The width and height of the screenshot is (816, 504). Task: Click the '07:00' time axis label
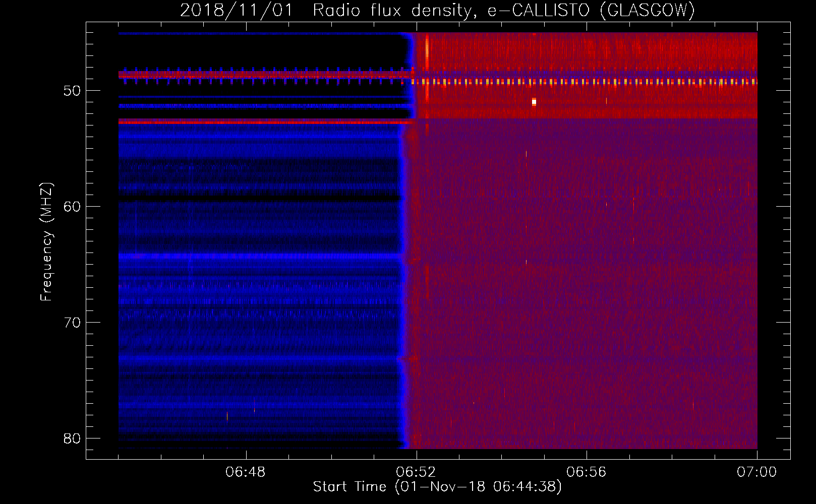coord(757,472)
